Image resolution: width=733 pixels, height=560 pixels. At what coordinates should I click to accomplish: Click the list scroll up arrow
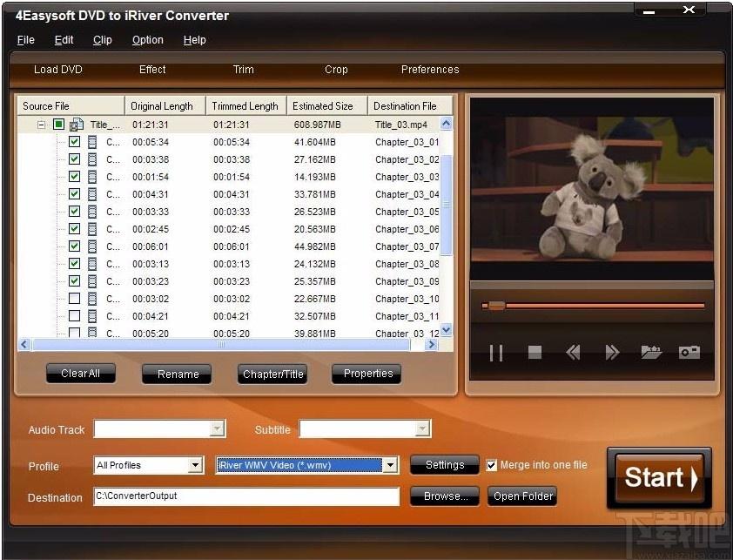[446, 124]
